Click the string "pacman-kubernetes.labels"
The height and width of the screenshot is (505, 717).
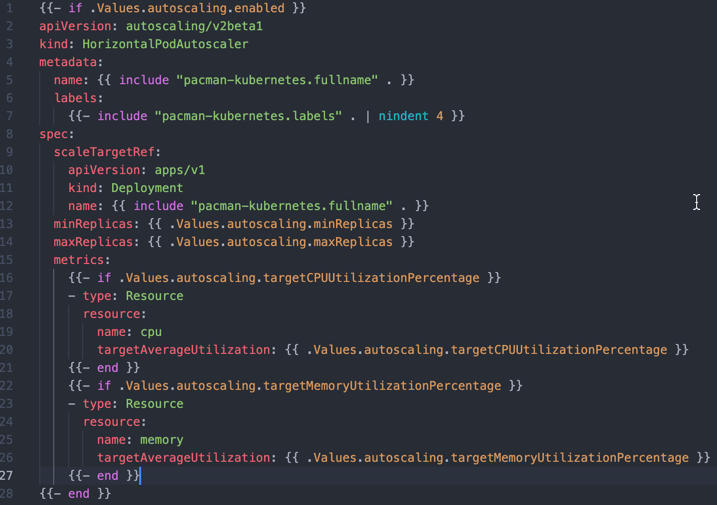[248, 116]
